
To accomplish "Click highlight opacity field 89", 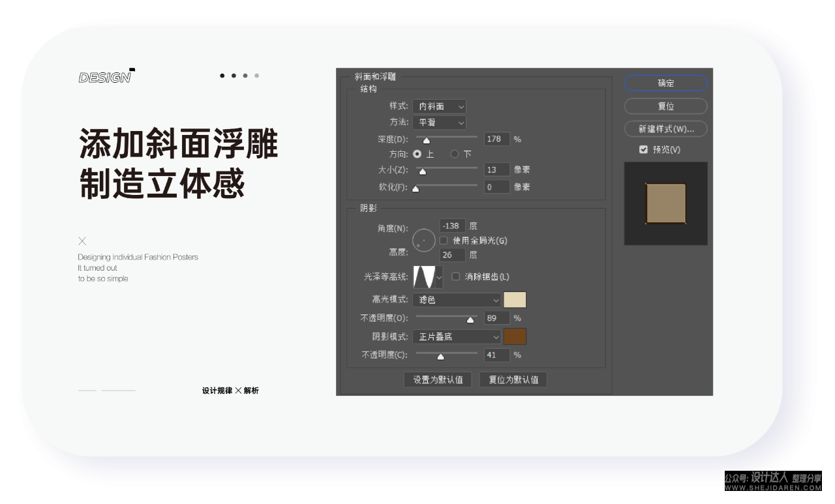I will tap(497, 318).
